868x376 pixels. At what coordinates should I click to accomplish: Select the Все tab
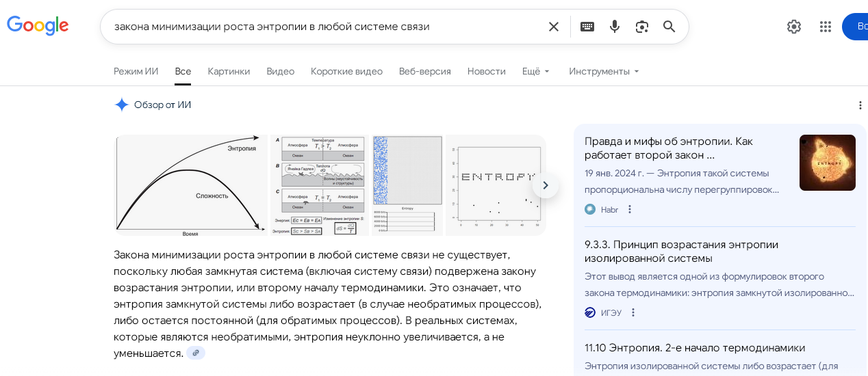(x=183, y=71)
